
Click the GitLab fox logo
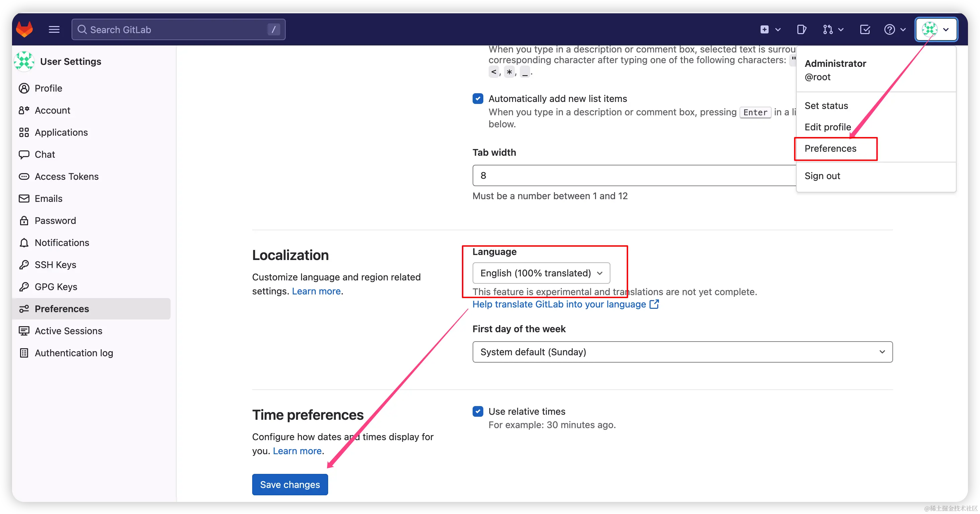click(25, 29)
